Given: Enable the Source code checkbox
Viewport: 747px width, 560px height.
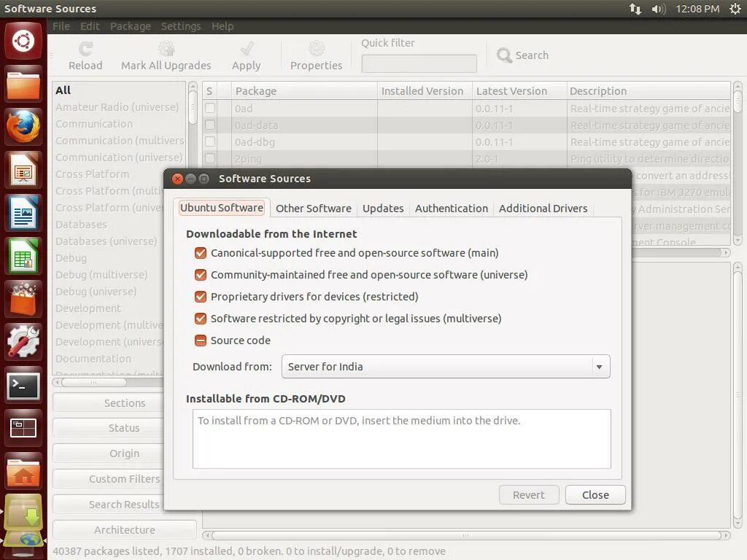Looking at the screenshot, I should point(201,340).
